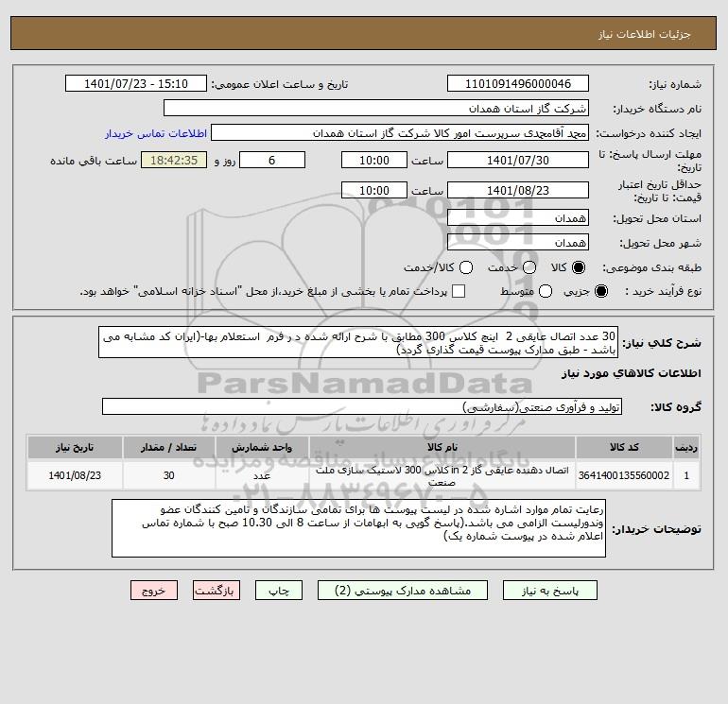728x704 pixels.
Task: Click the خروج exit button
Action: point(154,591)
